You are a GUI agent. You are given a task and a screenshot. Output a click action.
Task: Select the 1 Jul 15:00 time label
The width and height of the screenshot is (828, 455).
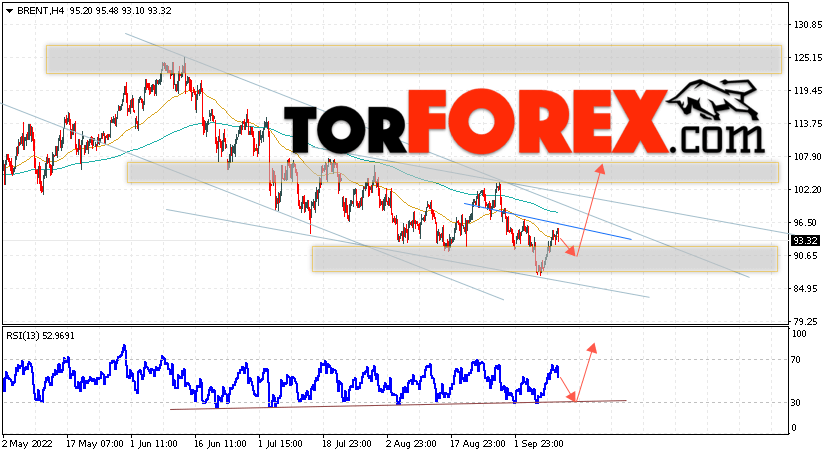pyautogui.click(x=280, y=443)
